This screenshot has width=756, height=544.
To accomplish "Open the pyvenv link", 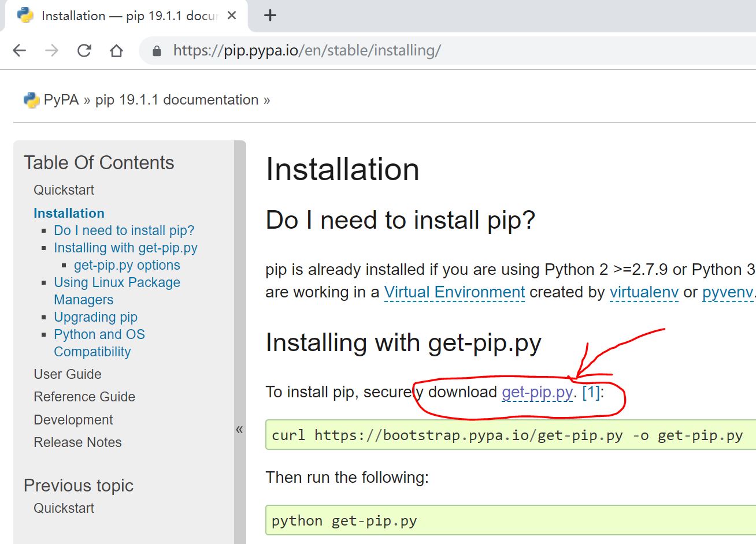I will coord(728,292).
